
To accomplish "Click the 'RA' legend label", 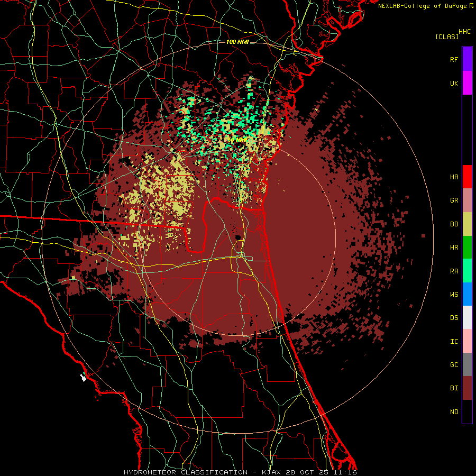I will [454, 271].
